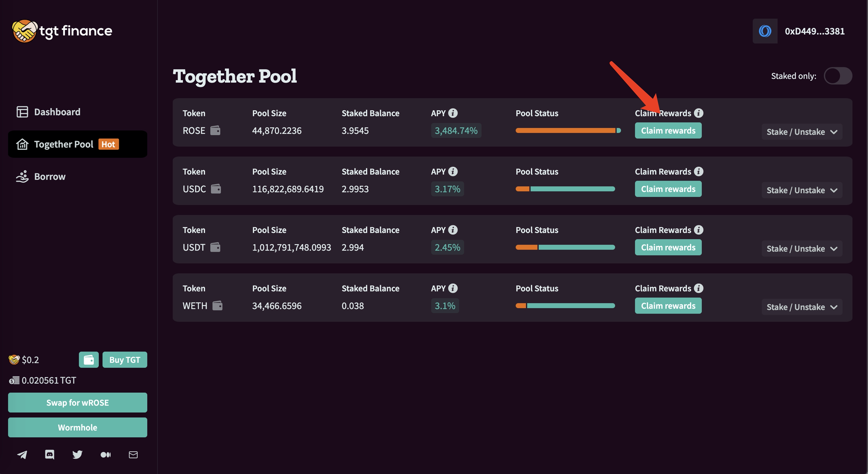Screen dimensions: 868x474
Task: Click the ROSE pool status bar
Action: (x=568, y=131)
